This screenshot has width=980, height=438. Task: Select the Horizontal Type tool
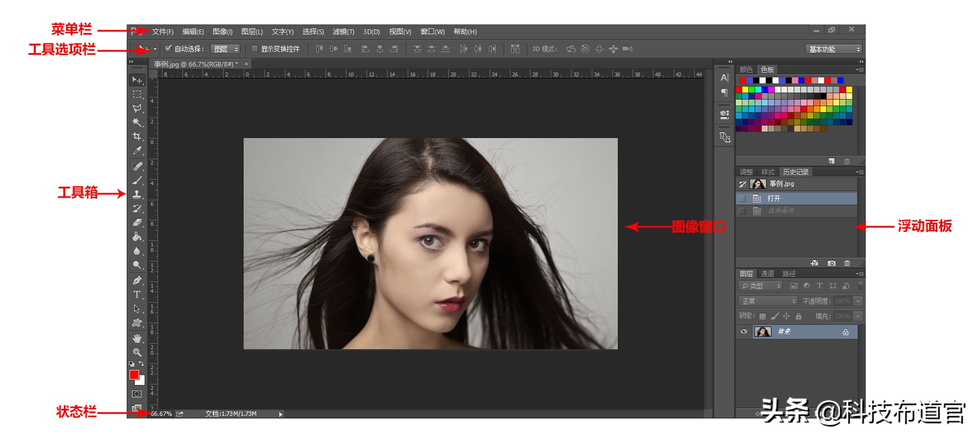137,295
